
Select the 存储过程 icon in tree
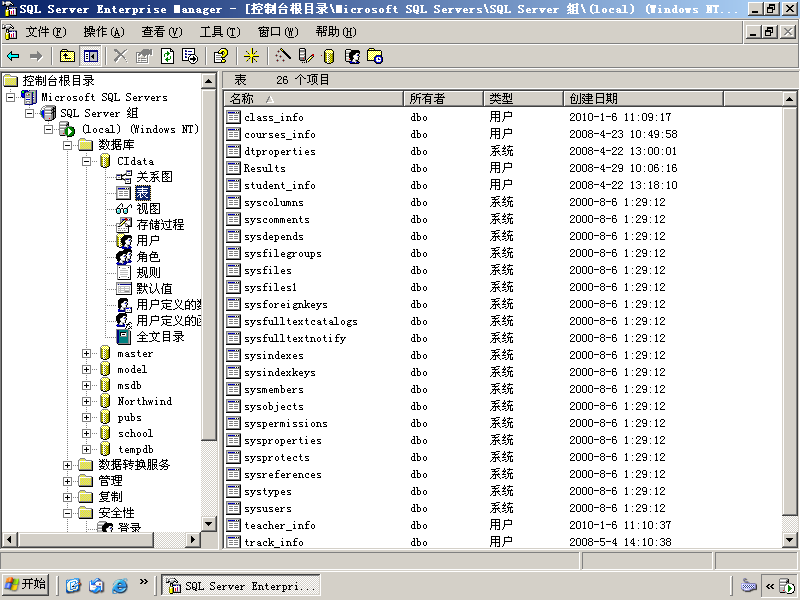pos(123,224)
